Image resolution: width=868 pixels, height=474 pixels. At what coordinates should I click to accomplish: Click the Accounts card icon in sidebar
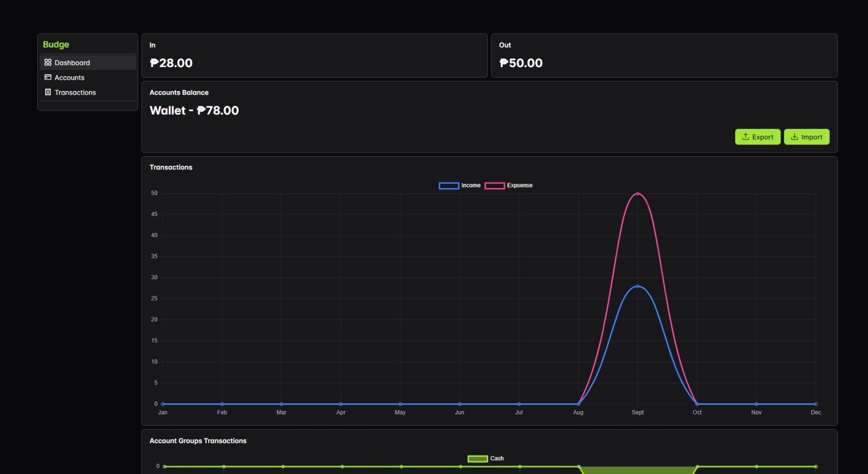coord(48,77)
